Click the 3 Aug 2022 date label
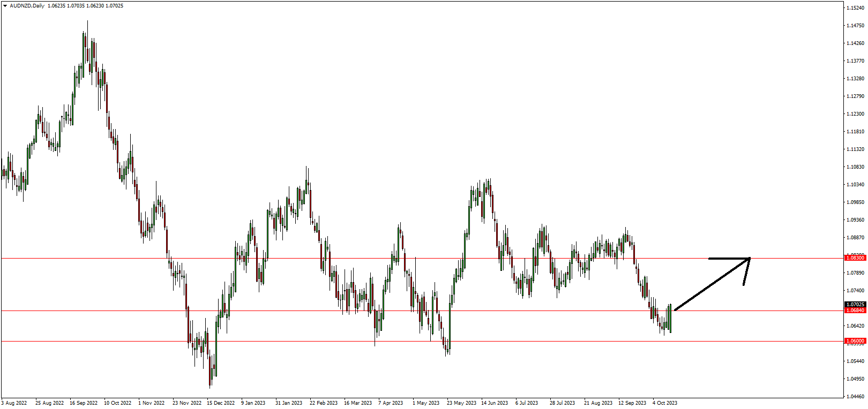The image size is (868, 409). [x=14, y=403]
